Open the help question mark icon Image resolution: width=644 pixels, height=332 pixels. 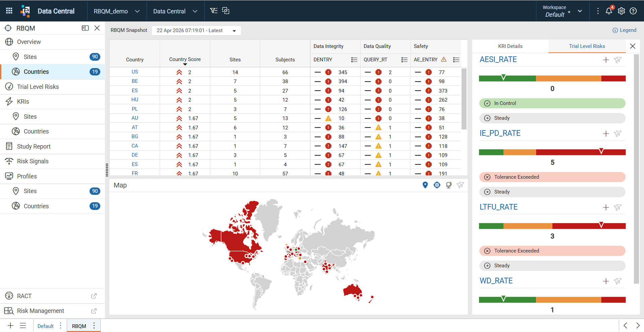633,11
